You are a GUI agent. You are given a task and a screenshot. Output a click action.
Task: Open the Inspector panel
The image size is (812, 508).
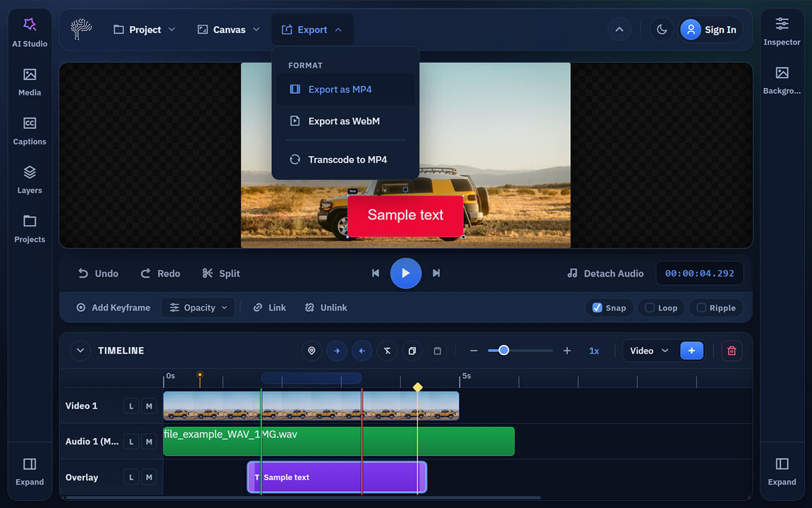tap(782, 31)
